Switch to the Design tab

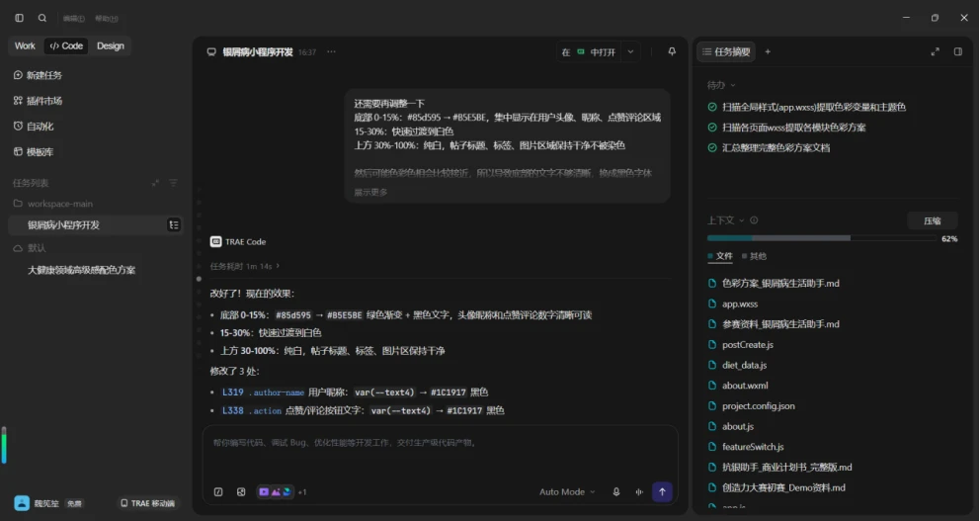pyautogui.click(x=111, y=45)
